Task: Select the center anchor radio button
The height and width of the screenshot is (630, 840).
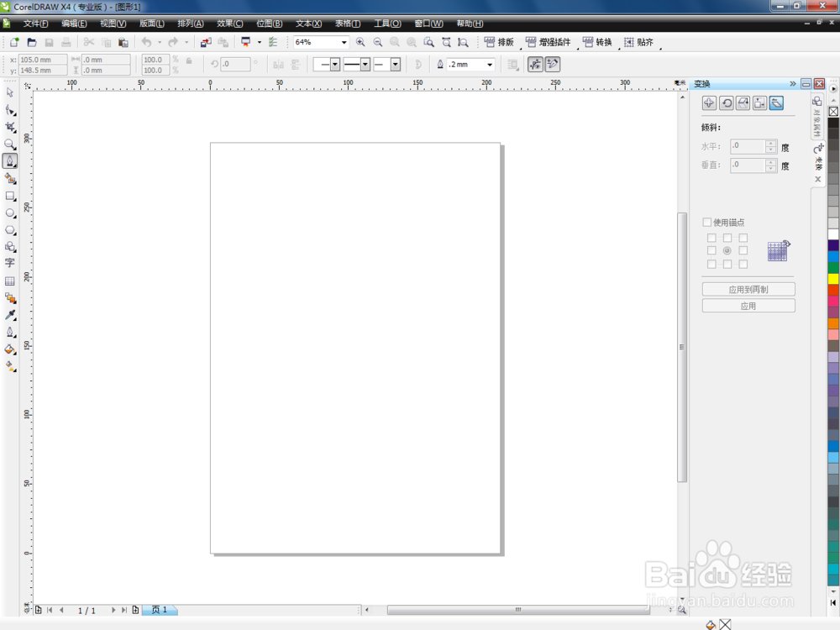Action: [727, 250]
